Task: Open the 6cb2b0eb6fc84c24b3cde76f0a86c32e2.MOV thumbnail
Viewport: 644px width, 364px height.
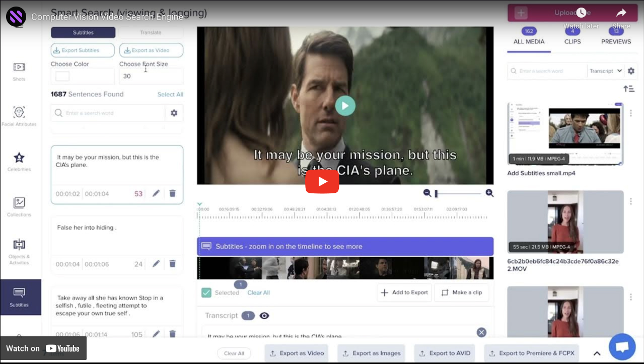Action: pyautogui.click(x=565, y=222)
